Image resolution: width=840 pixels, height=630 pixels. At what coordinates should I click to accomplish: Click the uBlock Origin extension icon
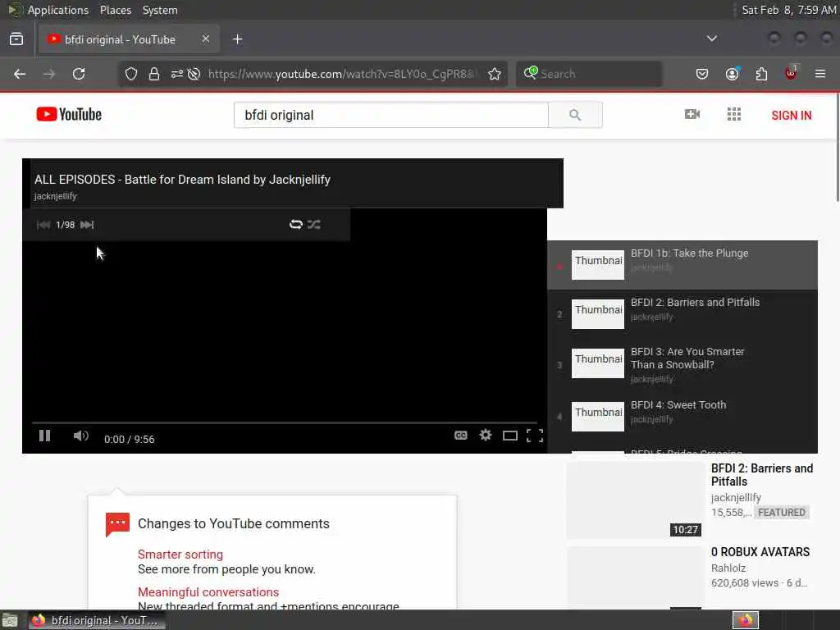tap(792, 73)
